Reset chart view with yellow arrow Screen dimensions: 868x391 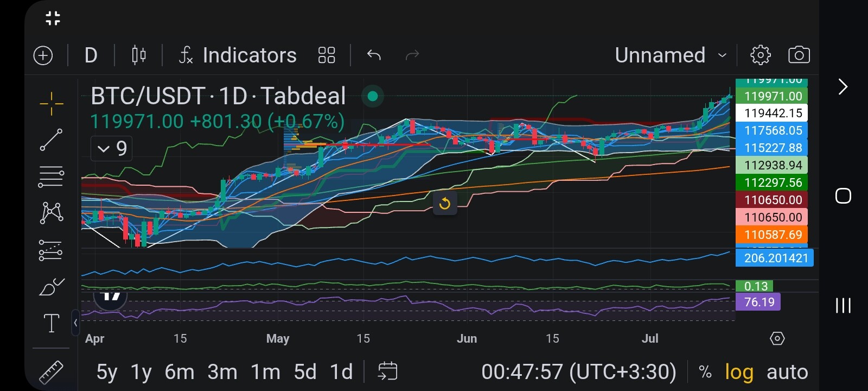pyautogui.click(x=444, y=204)
